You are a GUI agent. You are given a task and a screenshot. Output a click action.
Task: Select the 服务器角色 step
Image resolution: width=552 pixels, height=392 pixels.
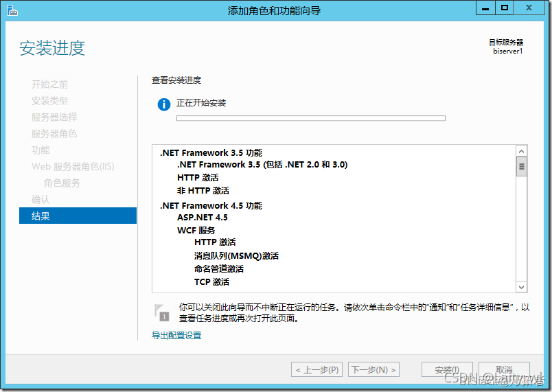(x=54, y=134)
